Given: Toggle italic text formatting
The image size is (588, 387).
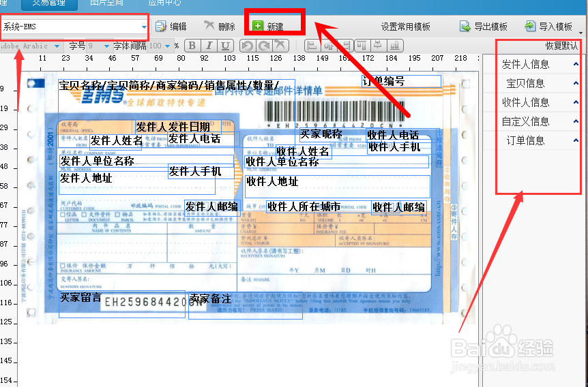Looking at the screenshot, I should (209, 46).
